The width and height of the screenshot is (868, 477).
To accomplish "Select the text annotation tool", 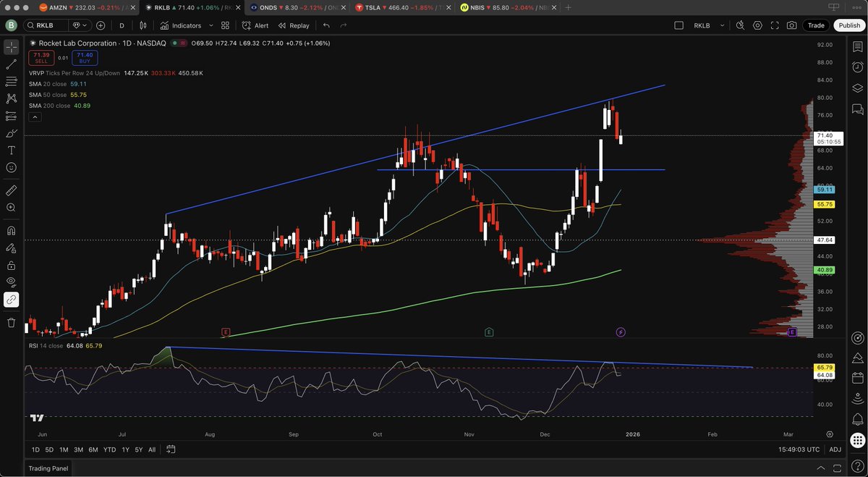I will (11, 151).
